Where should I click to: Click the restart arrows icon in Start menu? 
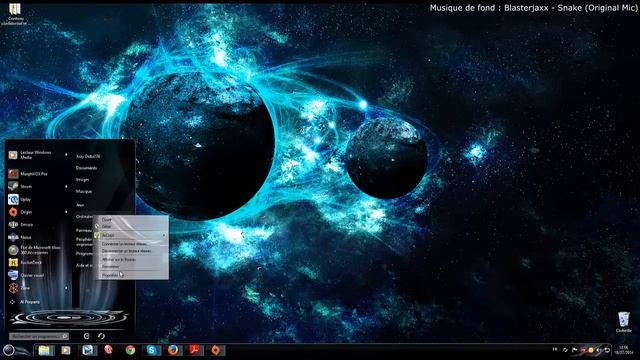(101, 336)
